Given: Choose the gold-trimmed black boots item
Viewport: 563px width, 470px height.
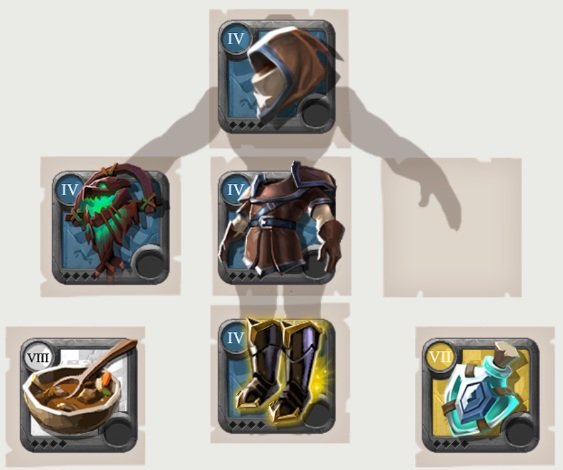Looking at the screenshot, I should (x=277, y=376).
